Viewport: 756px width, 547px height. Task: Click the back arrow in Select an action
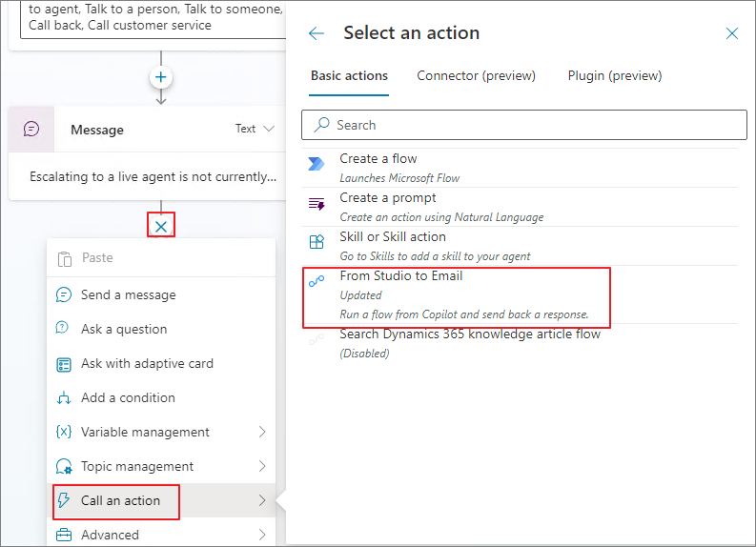point(317,33)
